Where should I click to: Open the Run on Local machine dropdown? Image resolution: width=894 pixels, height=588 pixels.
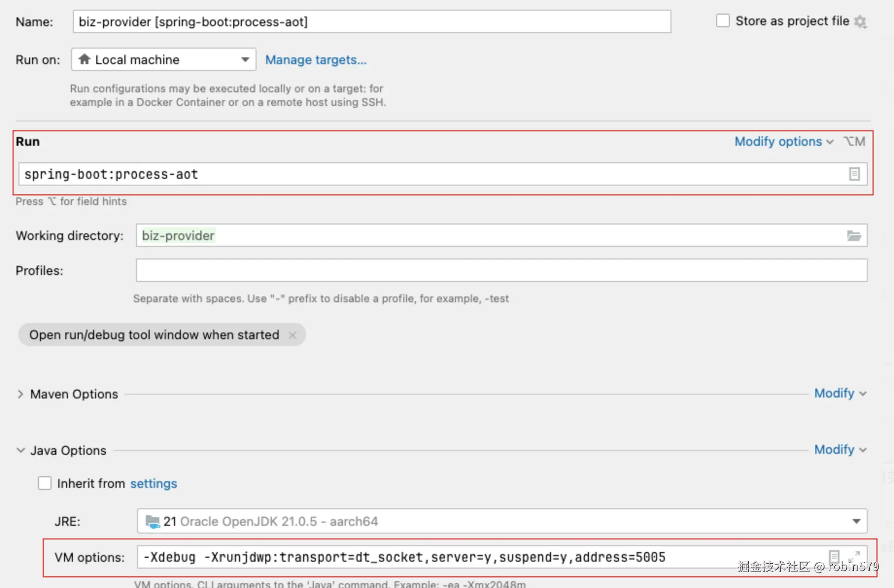(x=164, y=59)
